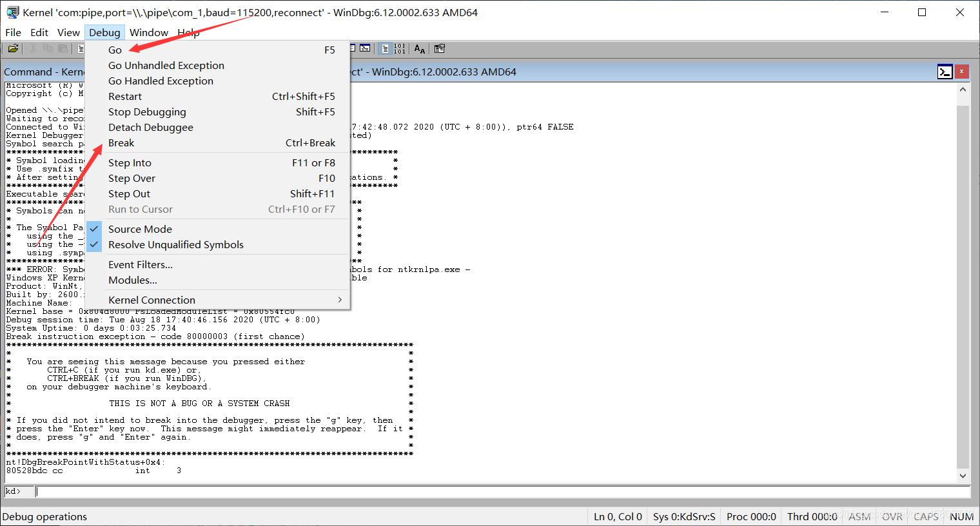Viewport: 980px width, 526px height.
Task: Click the Paste clipboard toolbar icon
Action: click(x=63, y=48)
